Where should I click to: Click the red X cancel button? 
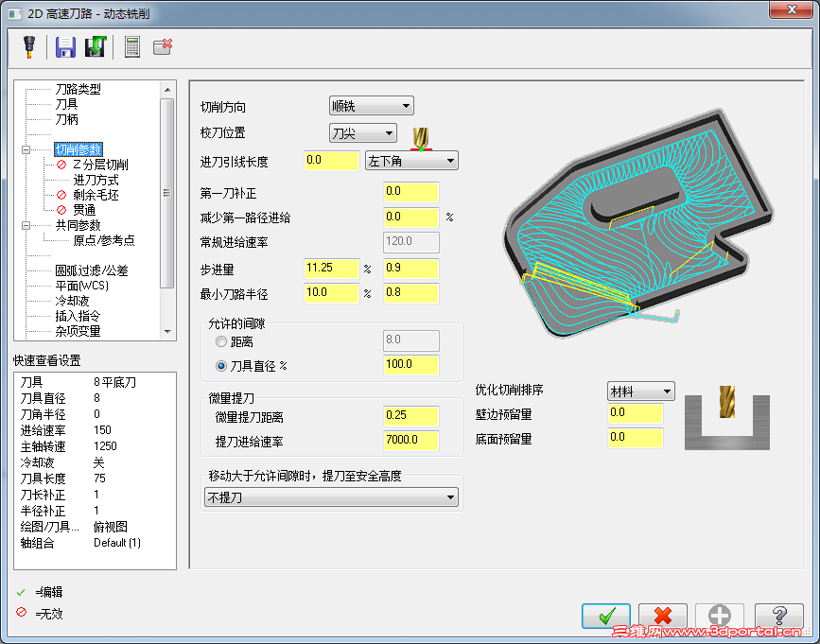663,616
